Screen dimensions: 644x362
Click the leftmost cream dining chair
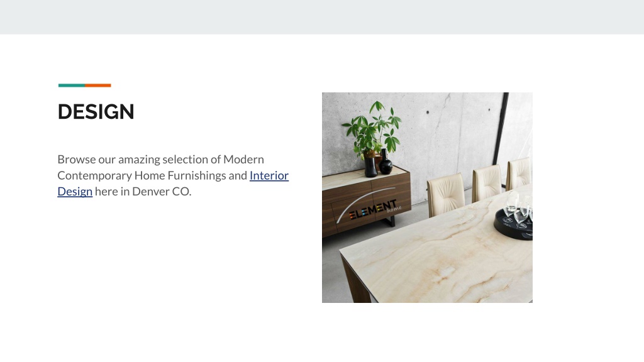447,195
